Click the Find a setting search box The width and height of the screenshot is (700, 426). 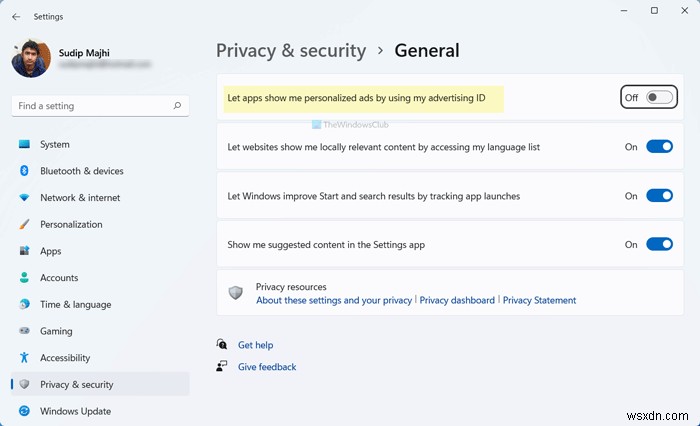[x=90, y=105]
